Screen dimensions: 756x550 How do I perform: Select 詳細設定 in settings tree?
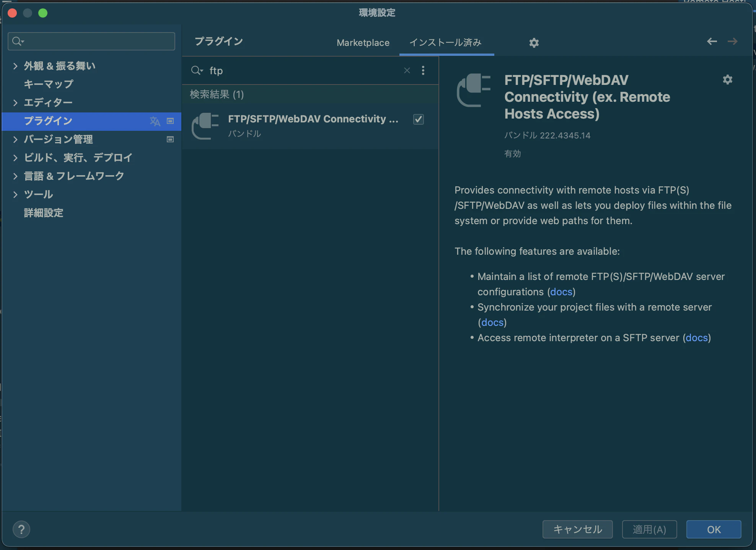pos(44,213)
